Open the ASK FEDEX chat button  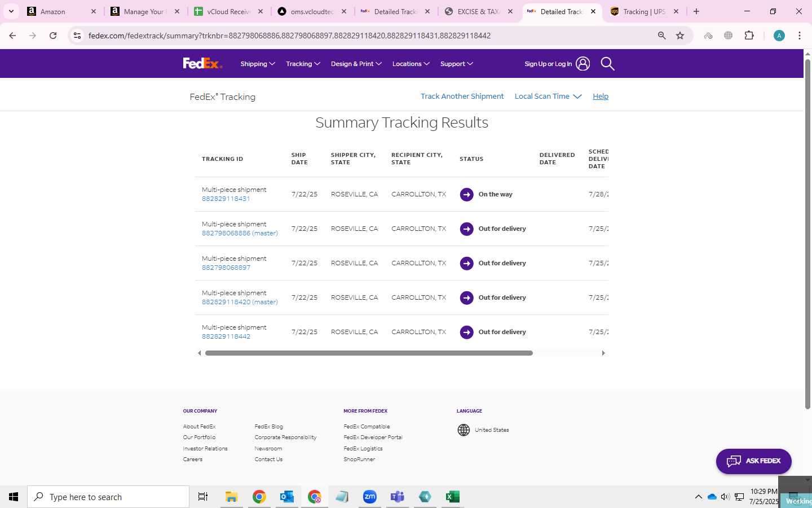coord(753,461)
